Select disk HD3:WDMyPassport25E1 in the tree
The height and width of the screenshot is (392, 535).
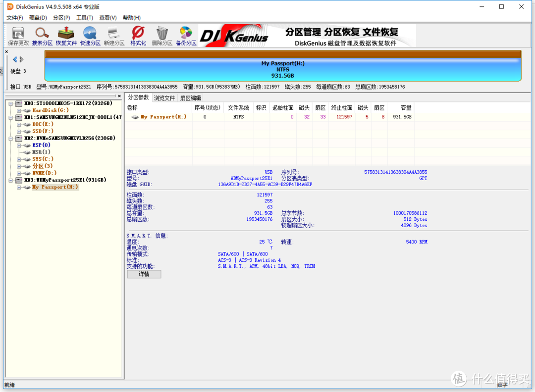[65, 180]
